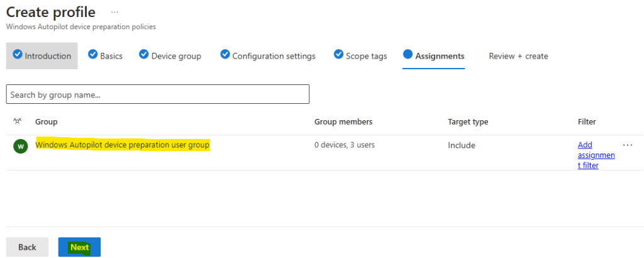Click the group type icon in table header
The image size is (644, 258).
tap(17, 121)
